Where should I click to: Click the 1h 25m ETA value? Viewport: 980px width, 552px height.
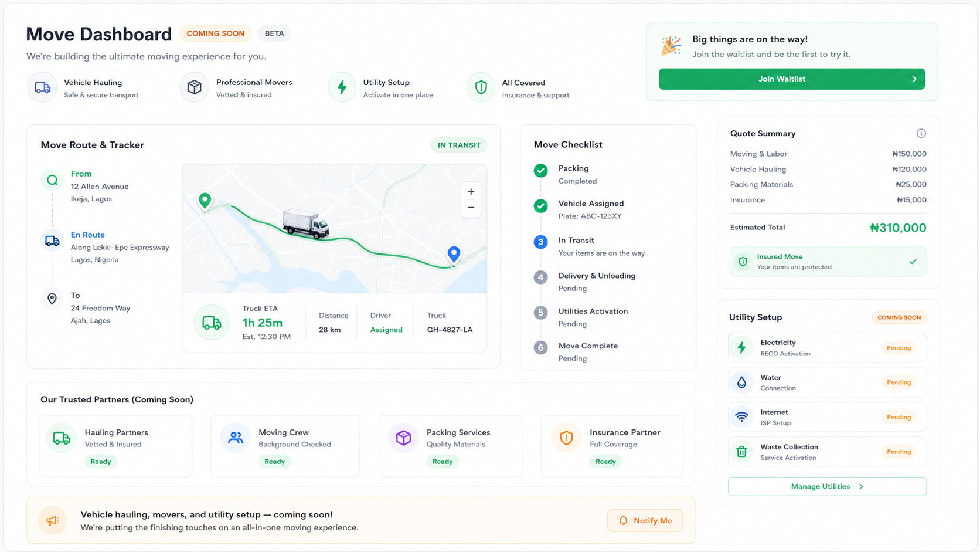coord(263,323)
